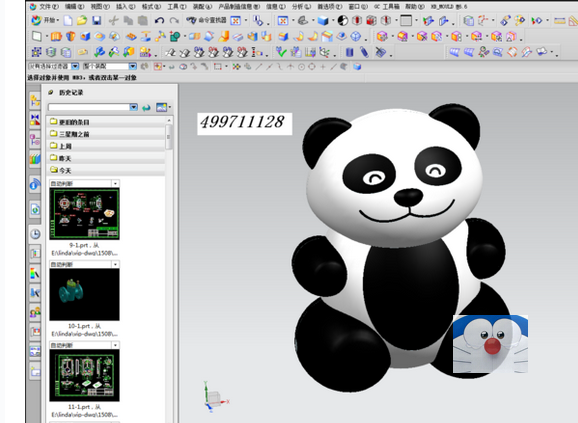Expand the 上周 folder
This screenshot has width=578, height=423.
(x=106, y=146)
